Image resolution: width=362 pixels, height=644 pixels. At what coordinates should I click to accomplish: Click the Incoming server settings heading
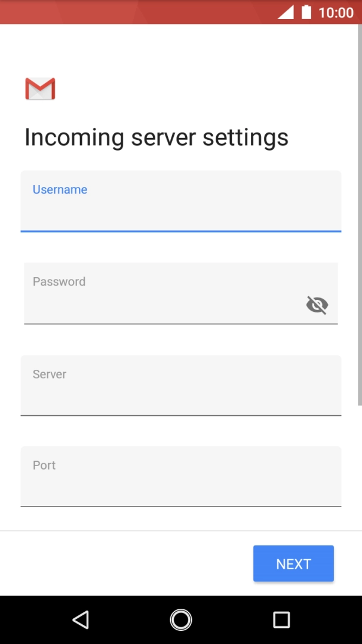tap(156, 137)
